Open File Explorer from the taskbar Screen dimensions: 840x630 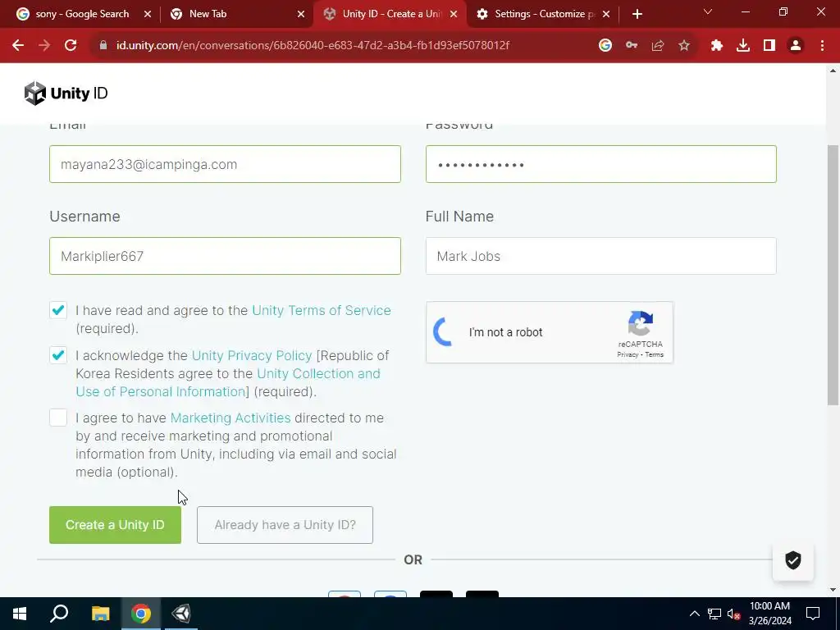tap(100, 614)
